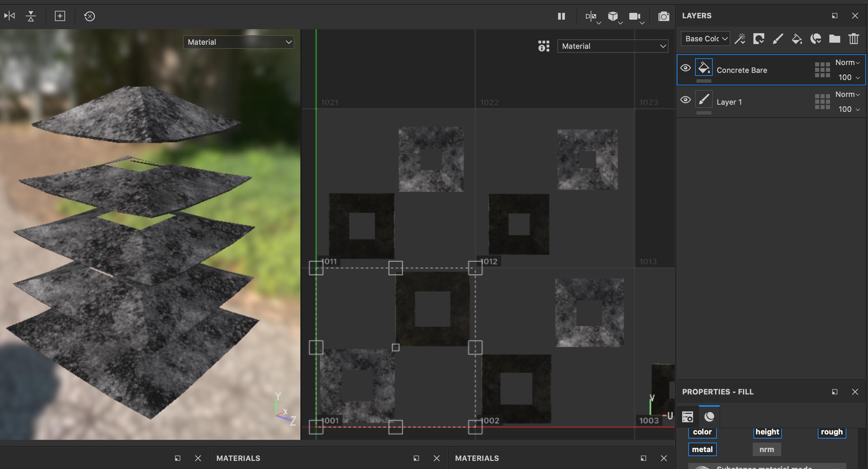The width and height of the screenshot is (868, 469).
Task: Close the second MATERIALS panel
Action: point(664,458)
